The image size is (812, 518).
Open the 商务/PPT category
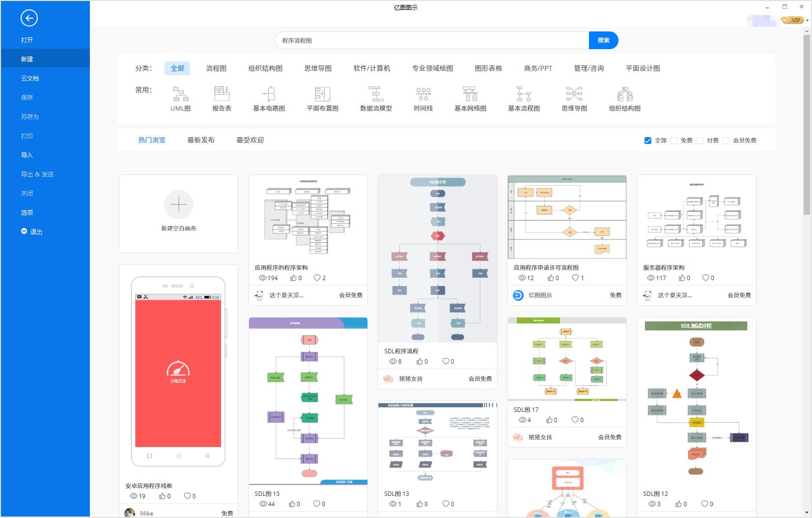(538, 68)
